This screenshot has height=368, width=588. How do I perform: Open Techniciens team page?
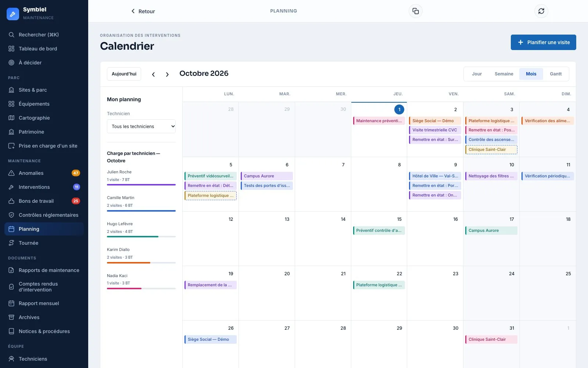(44, 359)
